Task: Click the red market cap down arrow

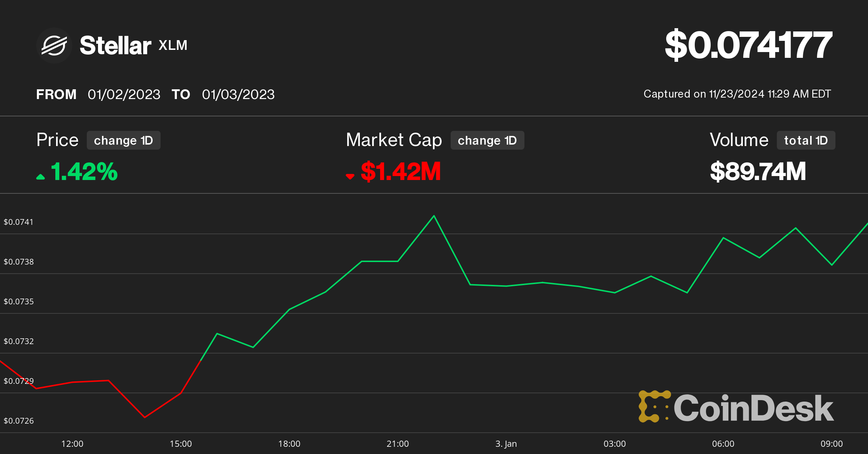Action: click(x=350, y=176)
